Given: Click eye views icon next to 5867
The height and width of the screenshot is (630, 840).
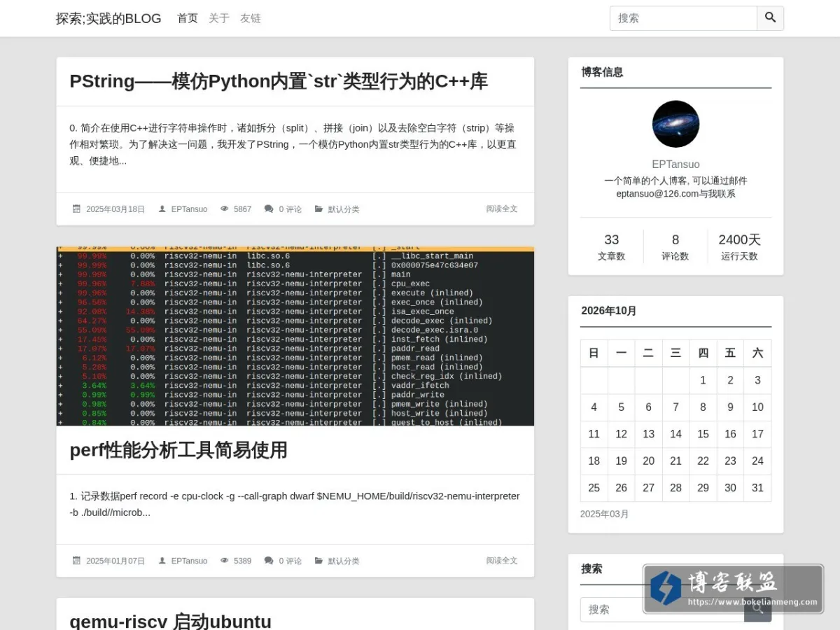Looking at the screenshot, I should pos(225,209).
